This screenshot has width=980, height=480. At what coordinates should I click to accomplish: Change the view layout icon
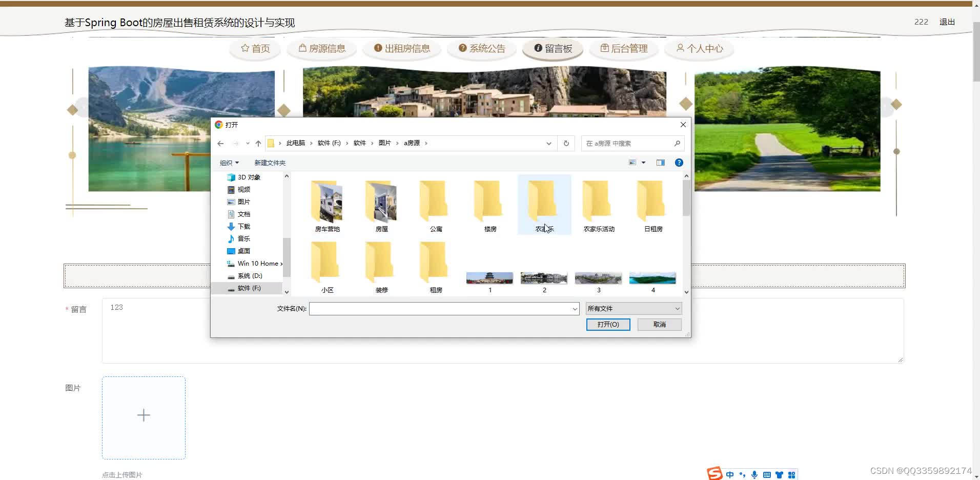pos(632,163)
